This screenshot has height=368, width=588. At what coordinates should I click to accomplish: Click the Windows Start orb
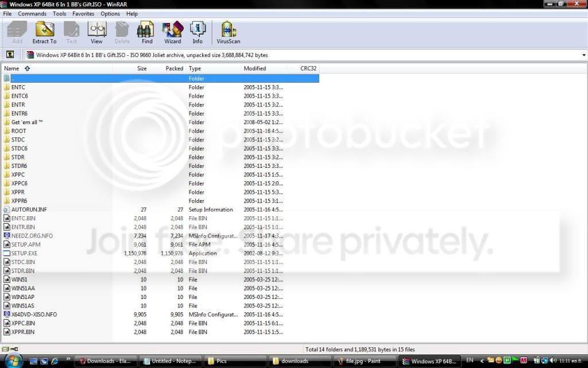pyautogui.click(x=13, y=361)
